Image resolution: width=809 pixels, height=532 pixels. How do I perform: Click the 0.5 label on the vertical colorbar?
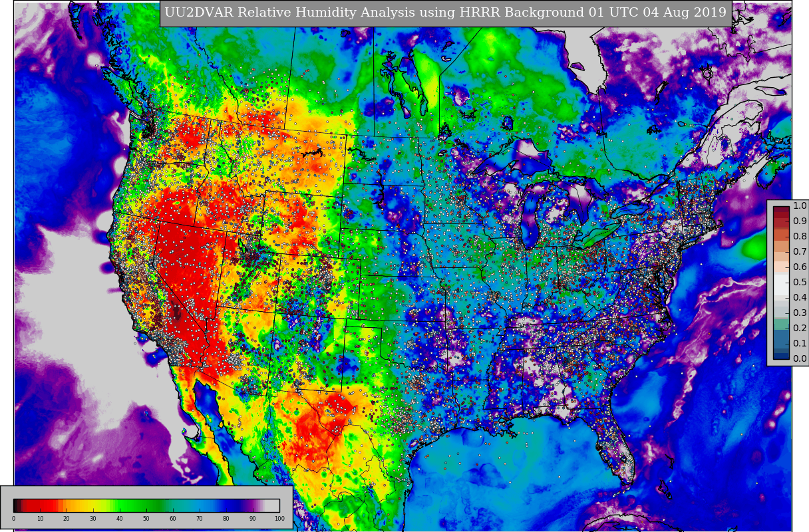(x=800, y=282)
